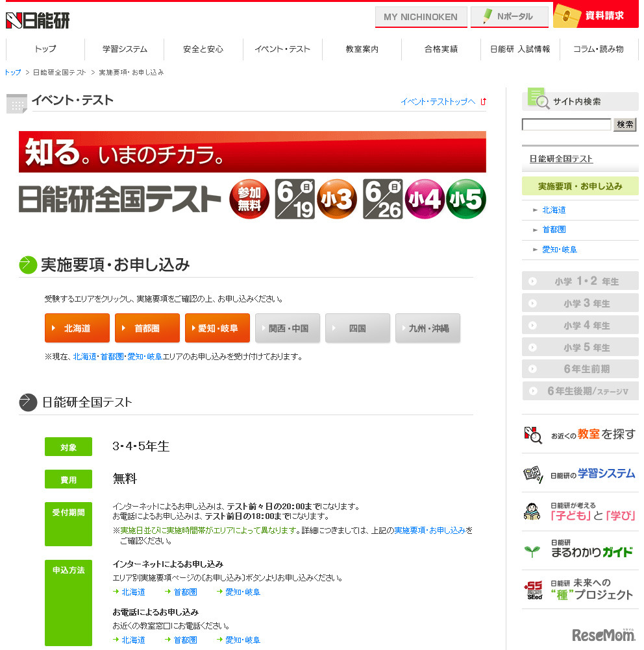Switch to the 合格実績 navigation tab
This screenshot has width=644, height=650.
coord(440,48)
